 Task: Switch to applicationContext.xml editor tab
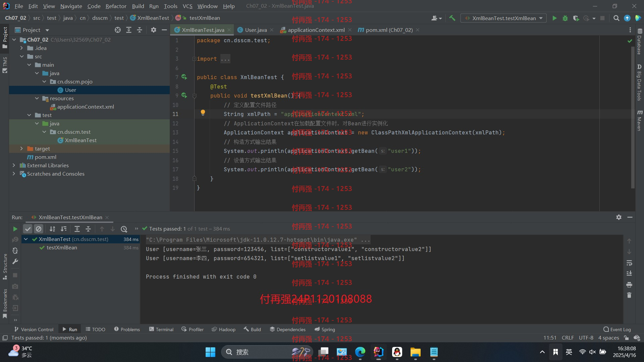[316, 30]
